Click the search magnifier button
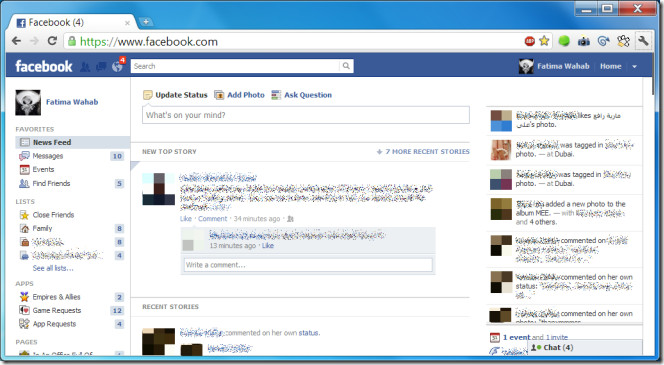The height and width of the screenshot is (365, 664). [x=346, y=66]
